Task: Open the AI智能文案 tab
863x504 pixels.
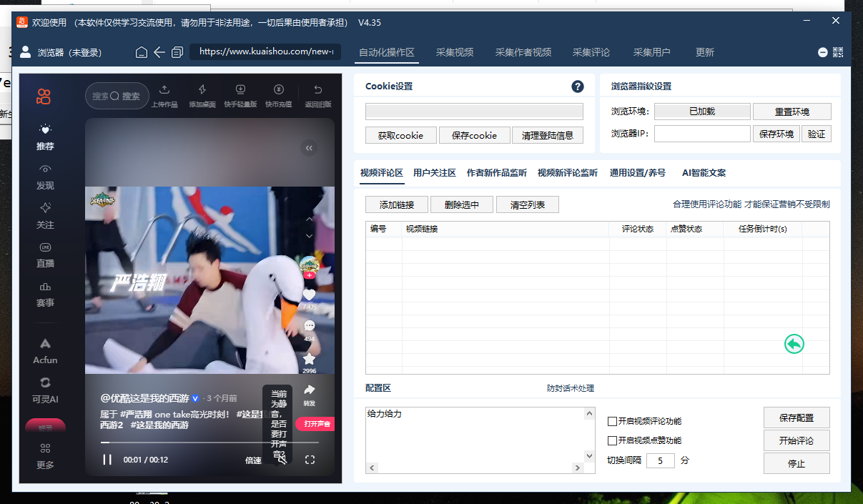Action: [x=704, y=173]
